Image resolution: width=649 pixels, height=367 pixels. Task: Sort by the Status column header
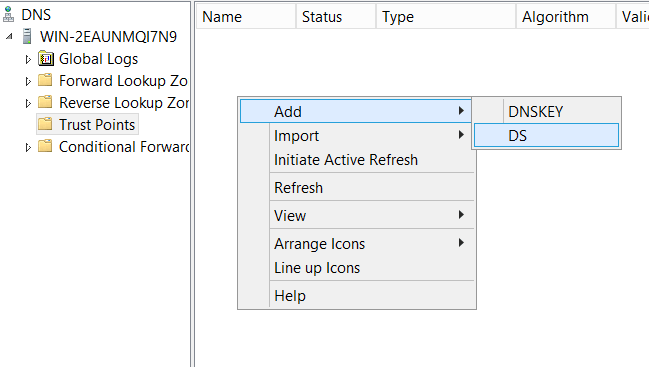[336, 17]
